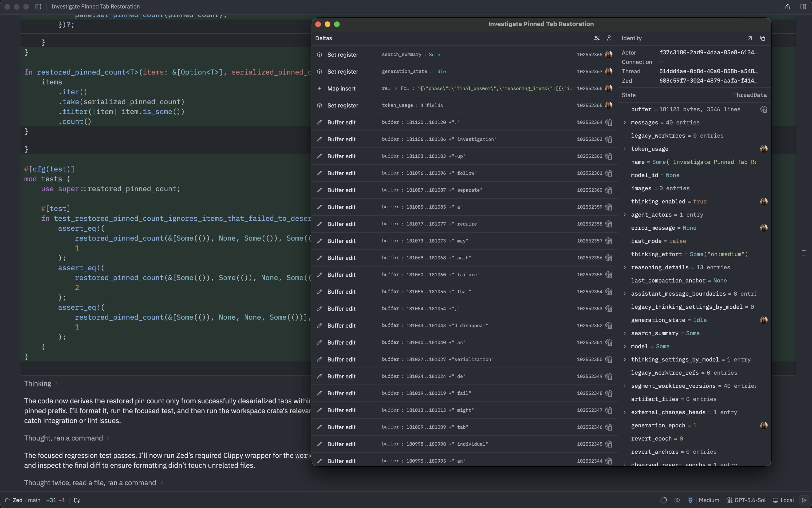Open the Deltas filter settings sliders icon

point(597,38)
